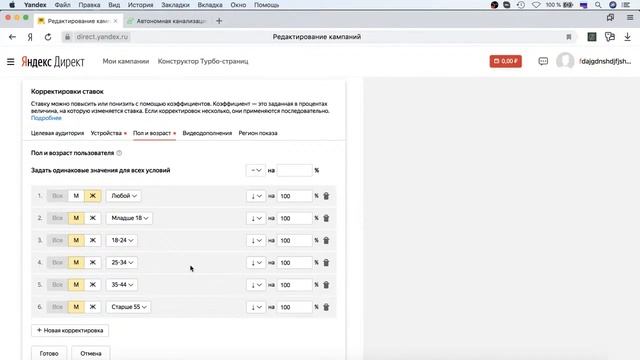Click the dark square extension icon in toolbar
Image resolution: width=640 pixels, height=360 pixels.
(592, 37)
